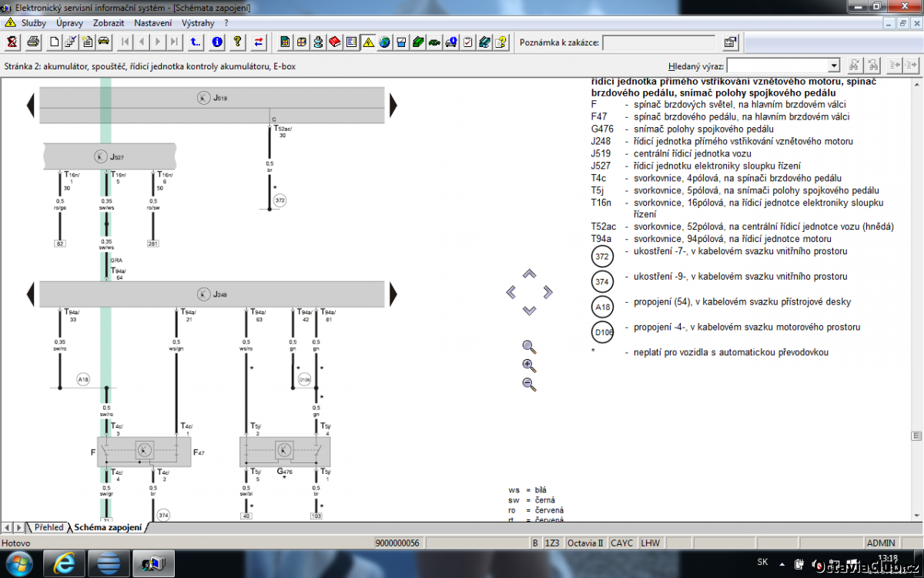924x578 pixels.
Task: Click the red and blue arrows icon
Action: (x=259, y=42)
